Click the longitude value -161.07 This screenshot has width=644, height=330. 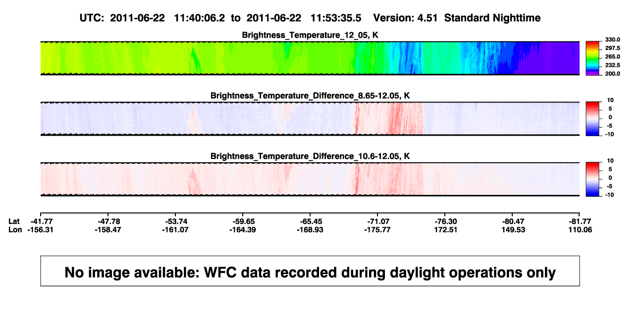tap(176, 230)
